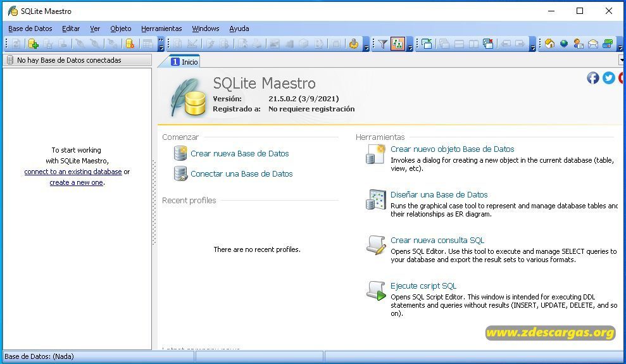Screen dimensions: 626x364
Task: Click the house home page toolbar icon
Action: pos(550,44)
